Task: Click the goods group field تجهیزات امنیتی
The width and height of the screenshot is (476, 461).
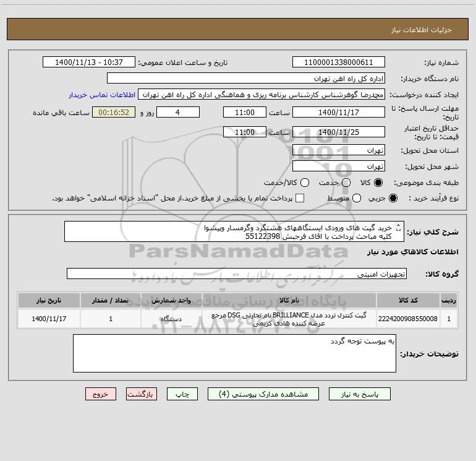Action: [x=237, y=274]
